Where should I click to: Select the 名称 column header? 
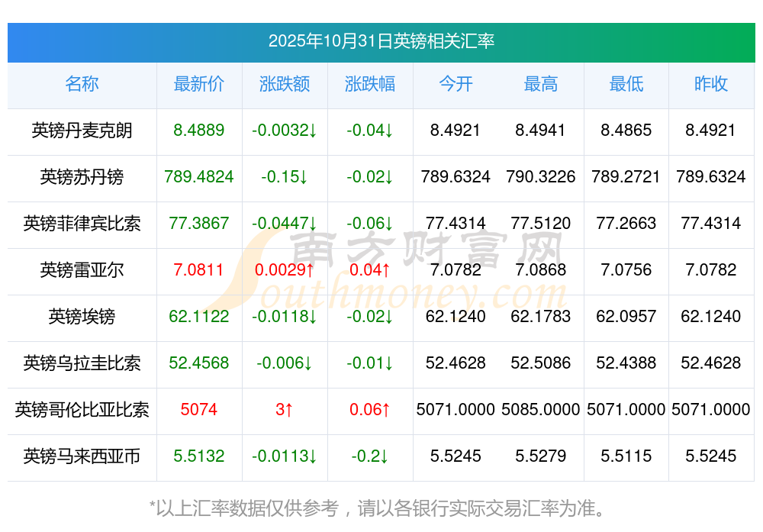click(82, 84)
